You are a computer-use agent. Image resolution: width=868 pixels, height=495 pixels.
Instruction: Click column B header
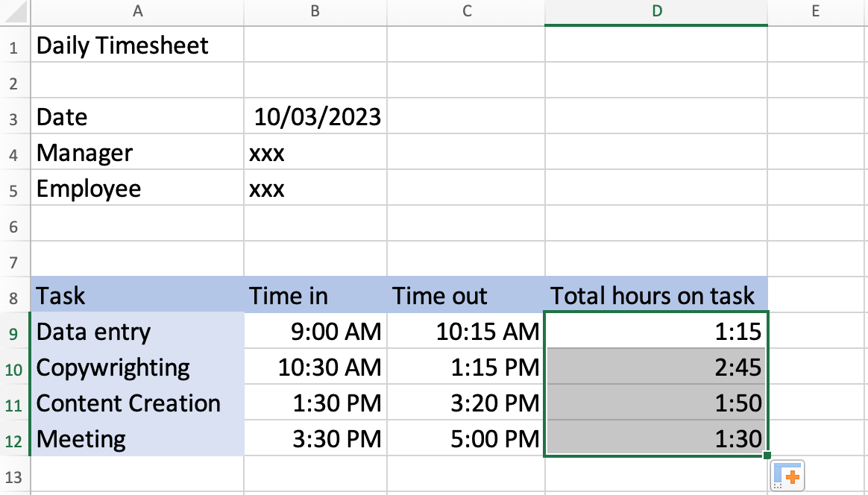(315, 11)
